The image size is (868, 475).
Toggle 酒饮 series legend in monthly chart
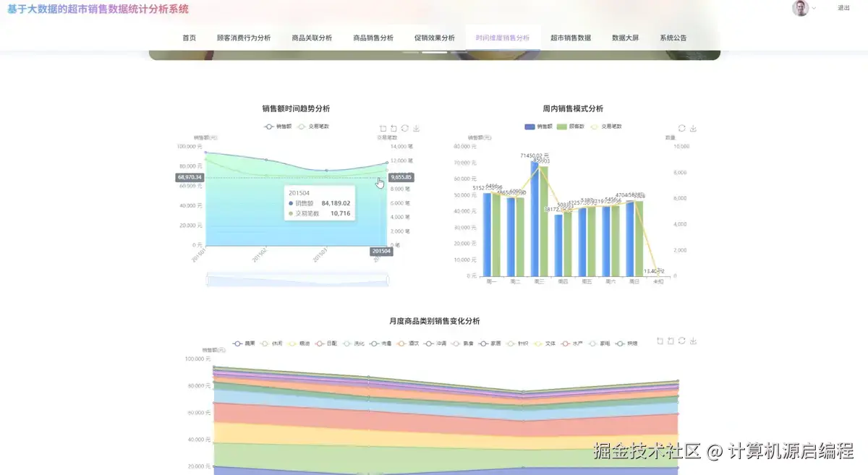(x=408, y=343)
